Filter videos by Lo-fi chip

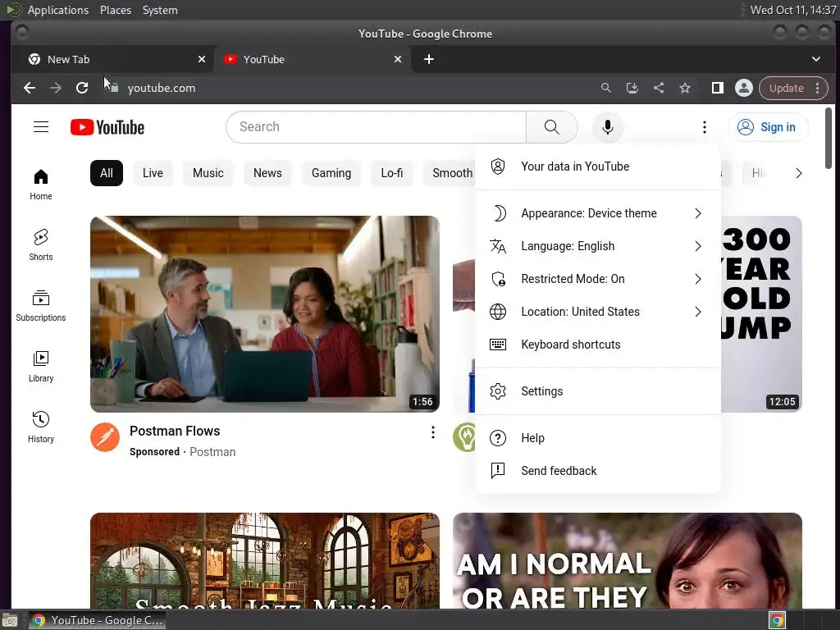pyautogui.click(x=391, y=173)
